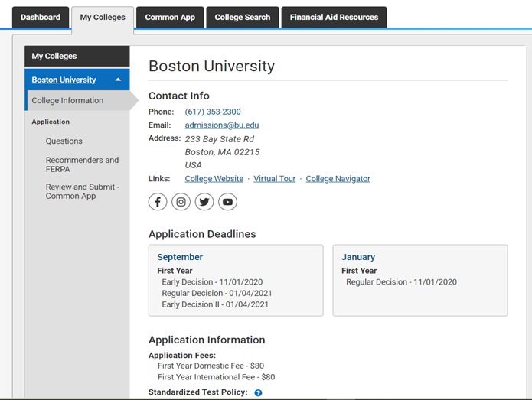Select the My Colleges tab

(x=103, y=18)
